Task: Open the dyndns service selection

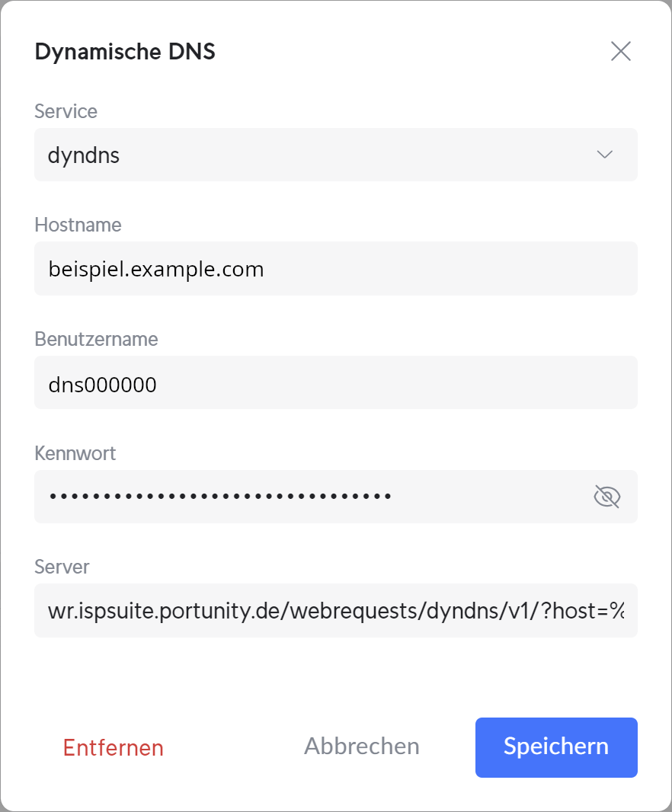Action: tap(336, 155)
